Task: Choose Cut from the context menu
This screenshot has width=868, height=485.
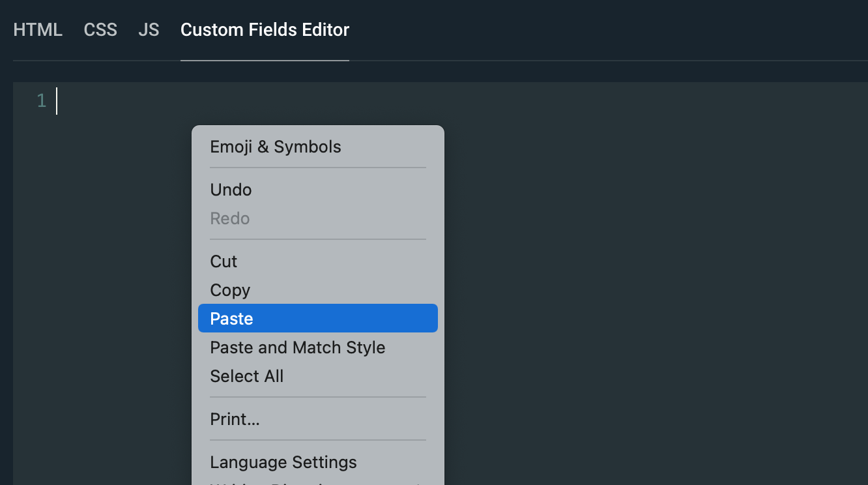Action: [x=224, y=261]
